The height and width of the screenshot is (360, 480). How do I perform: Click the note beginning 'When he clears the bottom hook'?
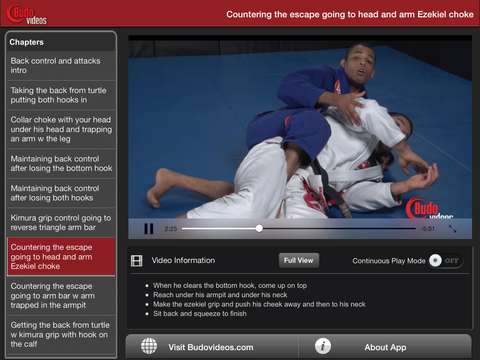pyautogui.click(x=230, y=286)
